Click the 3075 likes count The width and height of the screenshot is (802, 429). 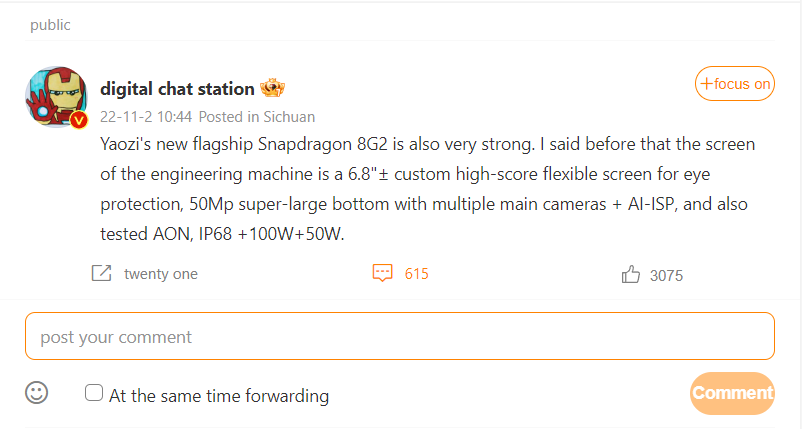[666, 275]
